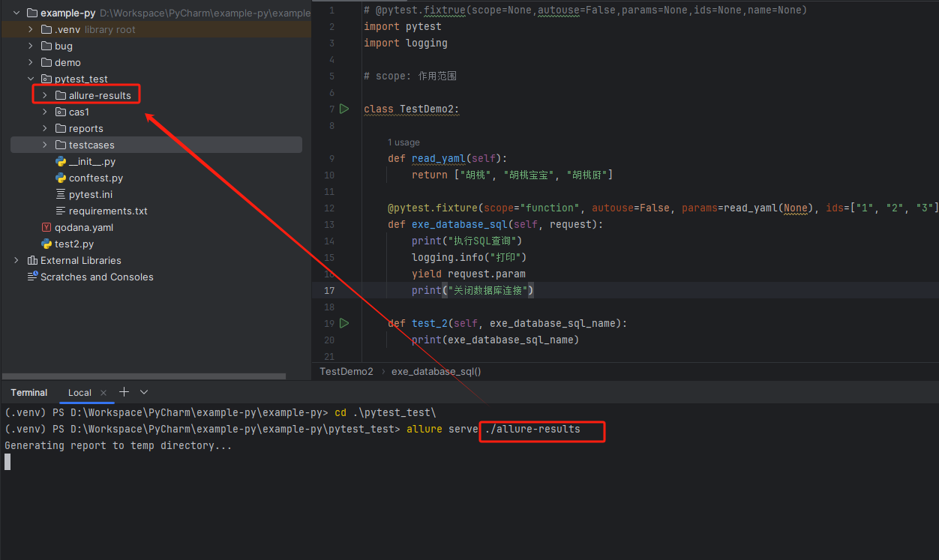Click the Scratches and Consoles icon
Viewport: 939px width, 560px height.
click(x=32, y=277)
